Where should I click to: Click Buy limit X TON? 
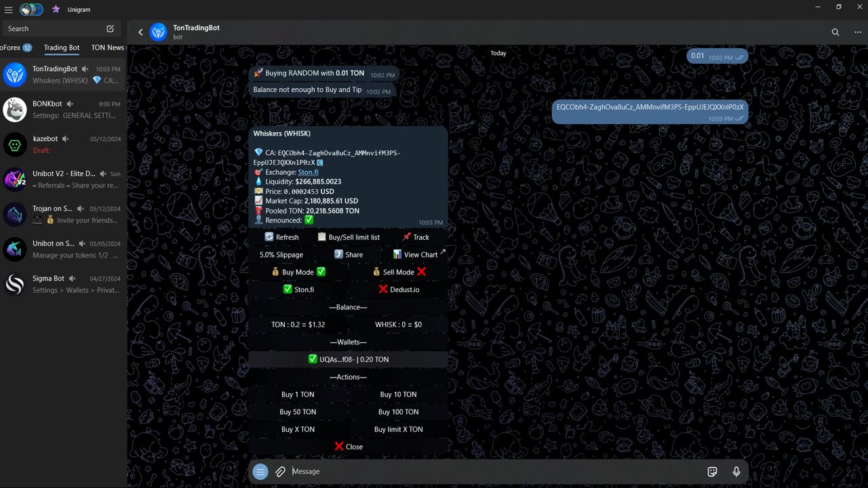(399, 430)
